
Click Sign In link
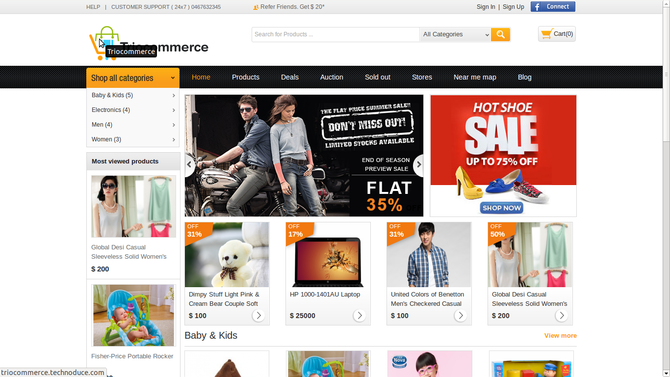pyautogui.click(x=486, y=7)
